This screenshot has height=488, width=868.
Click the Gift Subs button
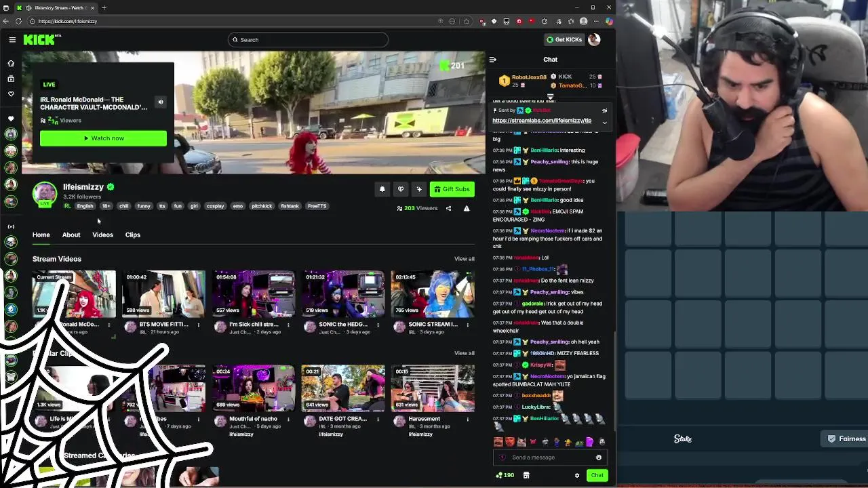452,189
